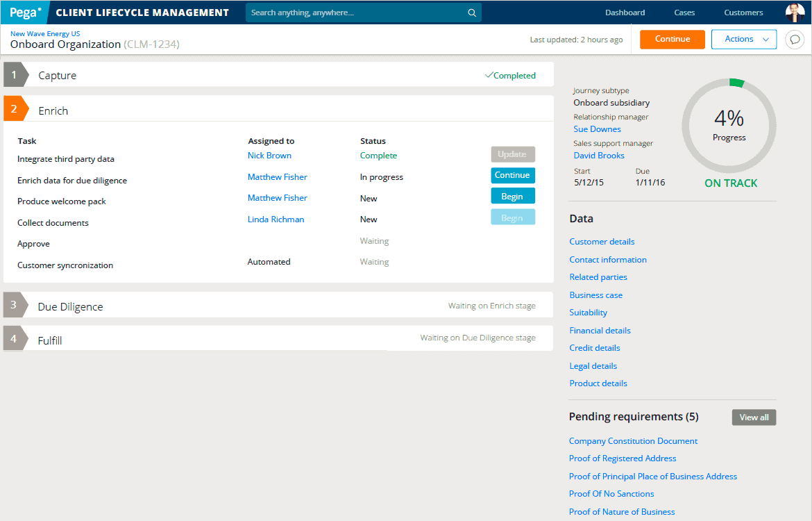
Task: Begin the Produce welcome pack task
Action: (x=512, y=197)
